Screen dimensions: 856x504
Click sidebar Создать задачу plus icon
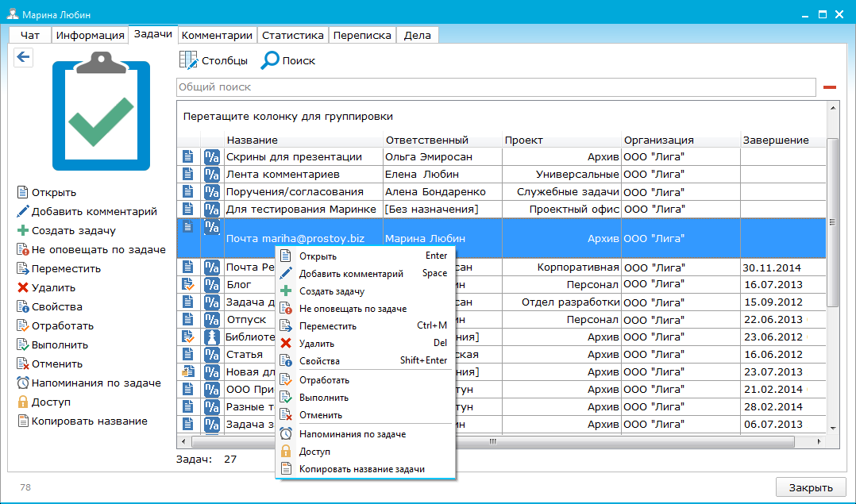(22, 231)
